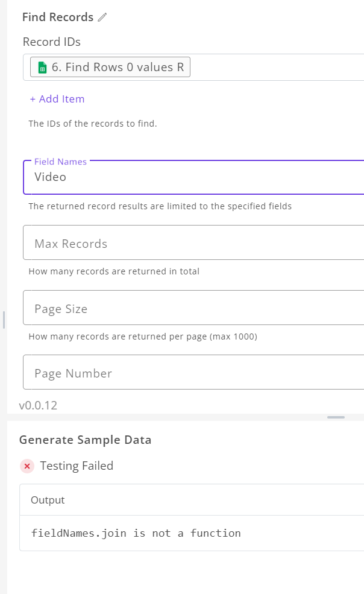
Task: Click the Output header row
Action: pyautogui.click(x=192, y=500)
